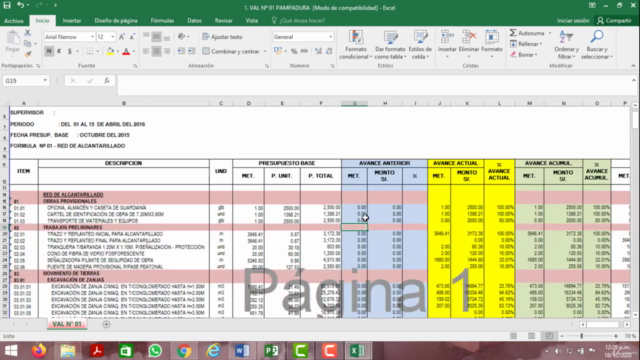Toggle Underline (S) formatting
This screenshot has width=640, height=360.
pos(69,51)
